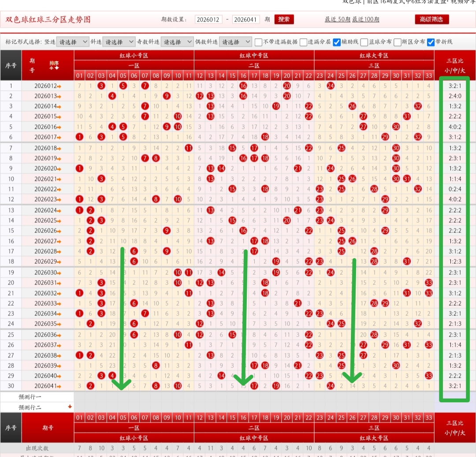Select red ball 19 in row 2026041
The width and height of the screenshot is (476, 457).
coord(276,386)
